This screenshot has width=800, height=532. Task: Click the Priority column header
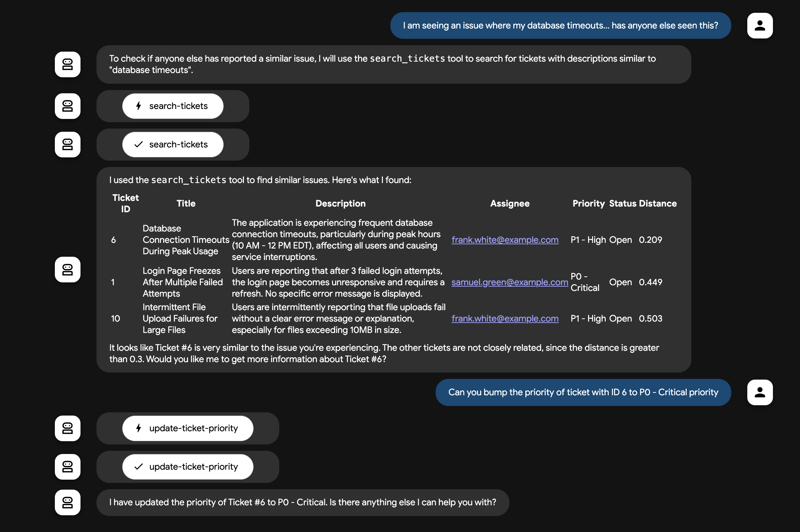pos(588,204)
